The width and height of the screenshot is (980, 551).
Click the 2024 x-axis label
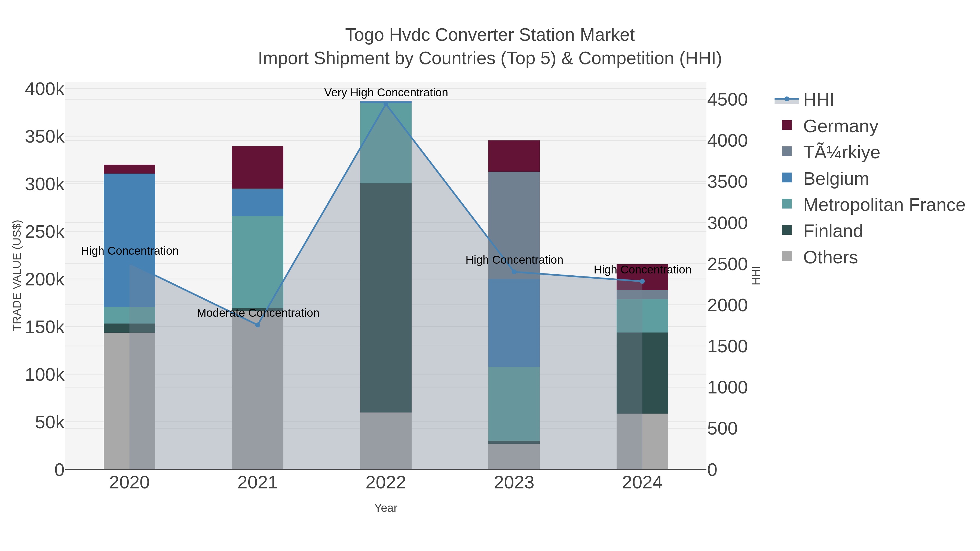[642, 483]
